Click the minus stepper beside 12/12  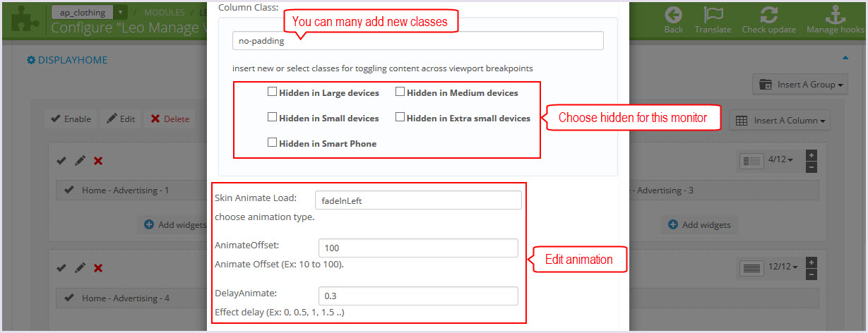(x=811, y=274)
